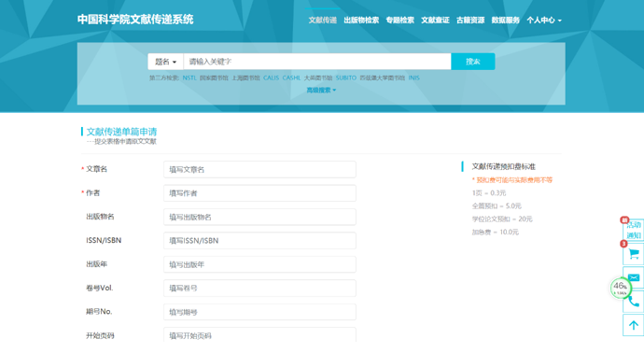Image resolution: width=644 pixels, height=353 pixels.
Task: Click the 出版年 input field
Action: click(x=259, y=264)
